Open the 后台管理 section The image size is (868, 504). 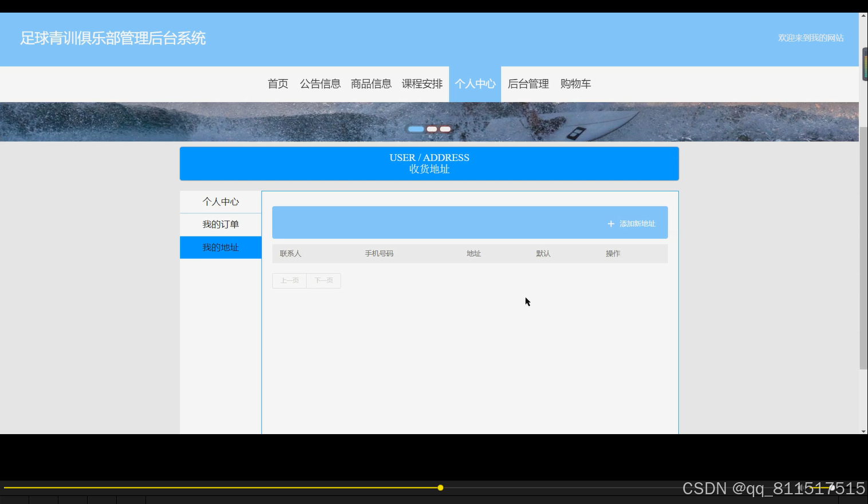click(x=528, y=84)
